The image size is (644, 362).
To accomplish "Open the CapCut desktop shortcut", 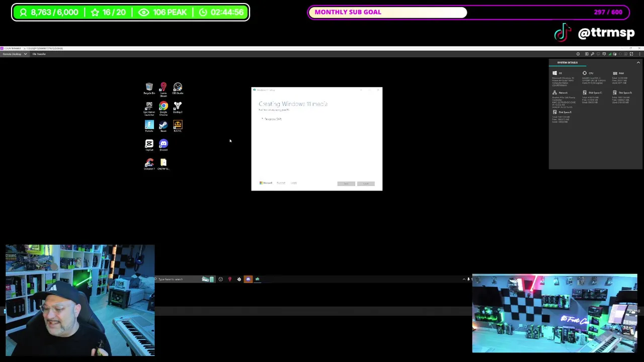I will click(149, 145).
